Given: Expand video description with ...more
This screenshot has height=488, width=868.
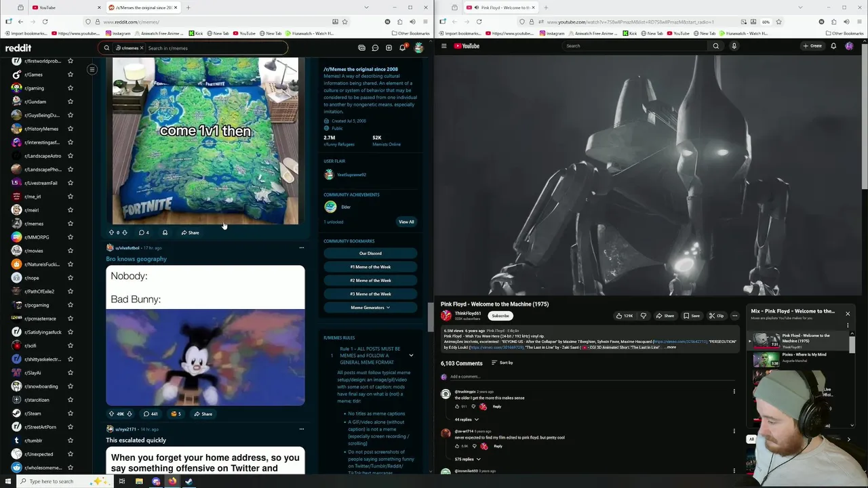Looking at the screenshot, I should [x=671, y=348].
